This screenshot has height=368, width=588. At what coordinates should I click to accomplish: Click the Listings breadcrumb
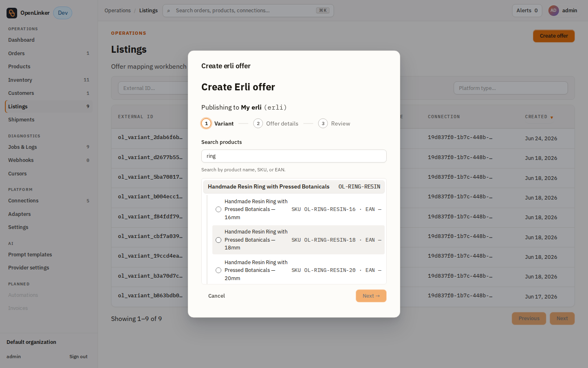point(148,11)
